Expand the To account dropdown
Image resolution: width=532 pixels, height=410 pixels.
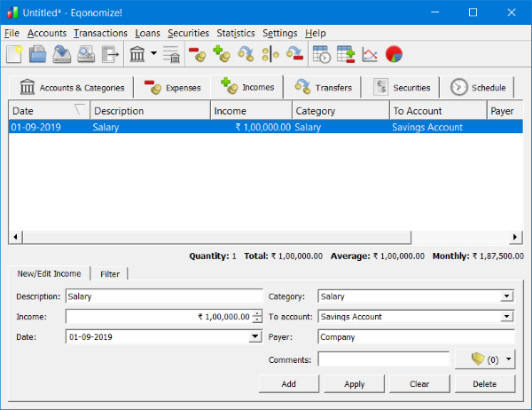click(506, 317)
